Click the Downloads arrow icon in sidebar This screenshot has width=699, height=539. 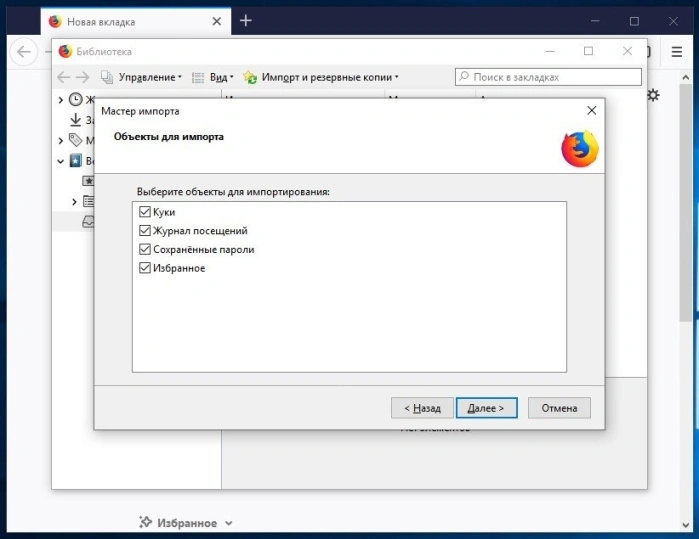pyautogui.click(x=75, y=119)
